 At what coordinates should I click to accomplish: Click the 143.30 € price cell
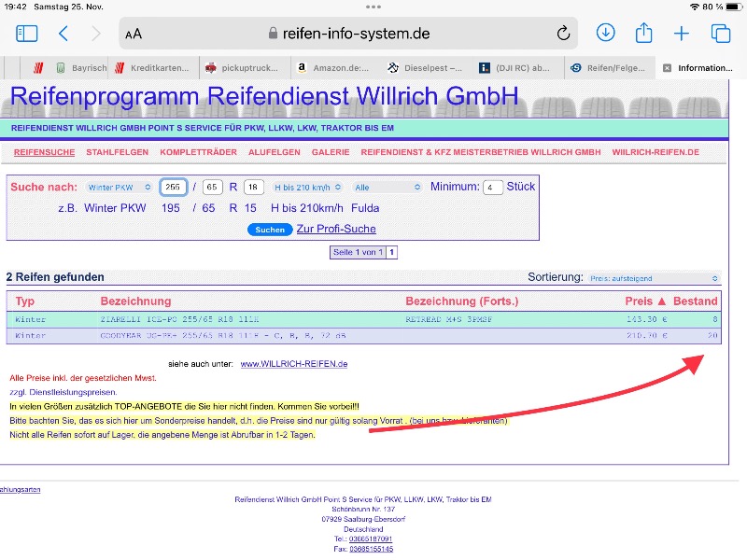tap(646, 319)
